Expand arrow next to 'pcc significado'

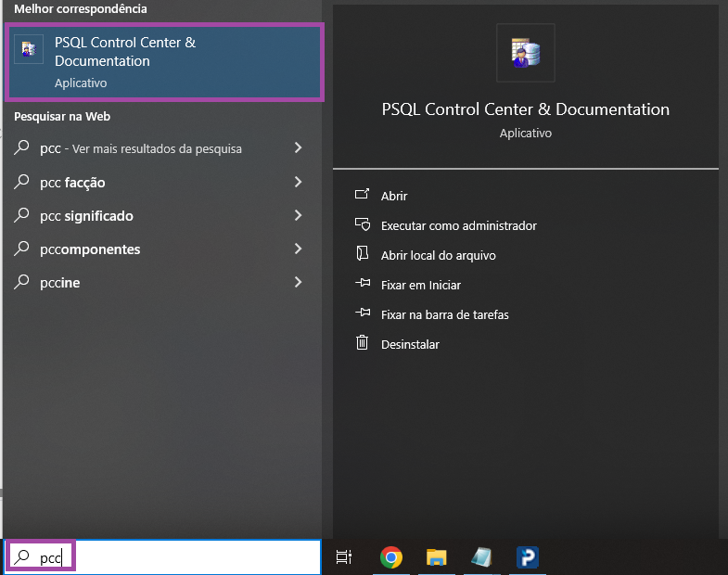298,215
